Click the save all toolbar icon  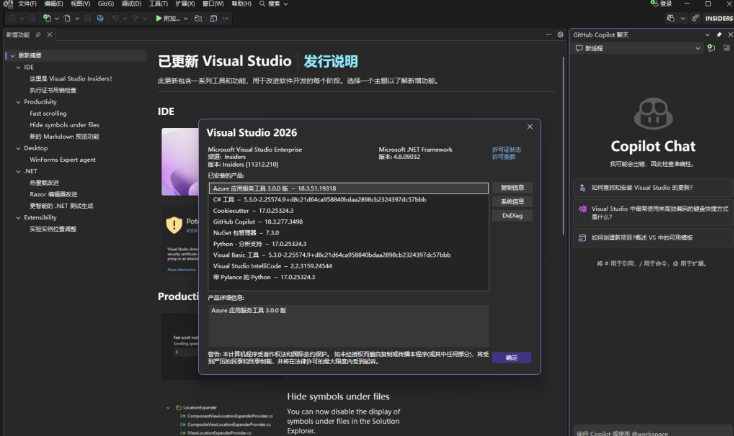(x=100, y=18)
